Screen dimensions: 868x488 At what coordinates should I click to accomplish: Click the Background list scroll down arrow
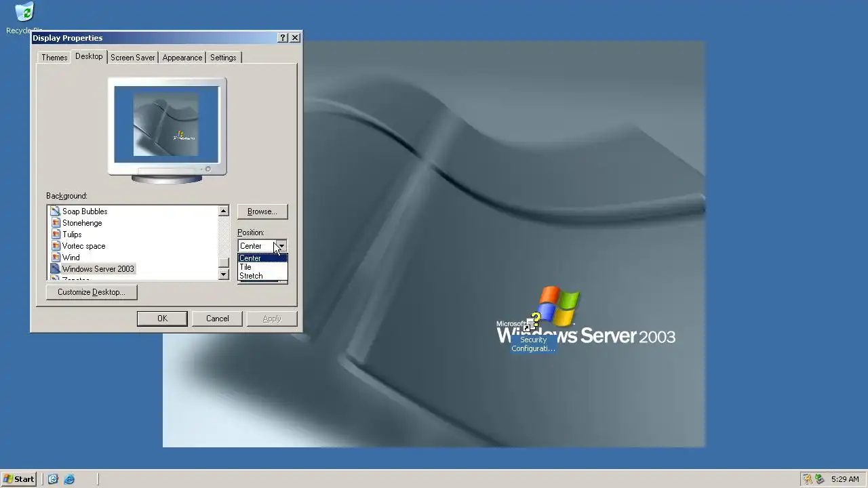click(x=224, y=274)
